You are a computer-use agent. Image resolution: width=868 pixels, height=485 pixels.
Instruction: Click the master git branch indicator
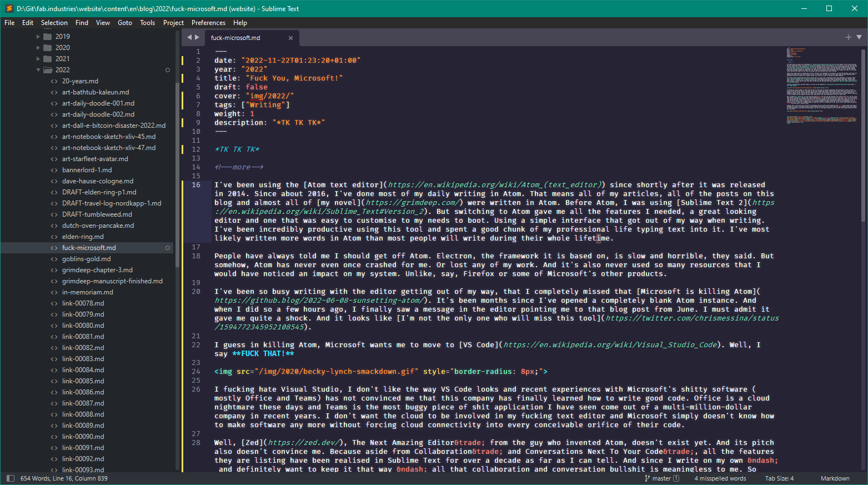click(x=661, y=478)
